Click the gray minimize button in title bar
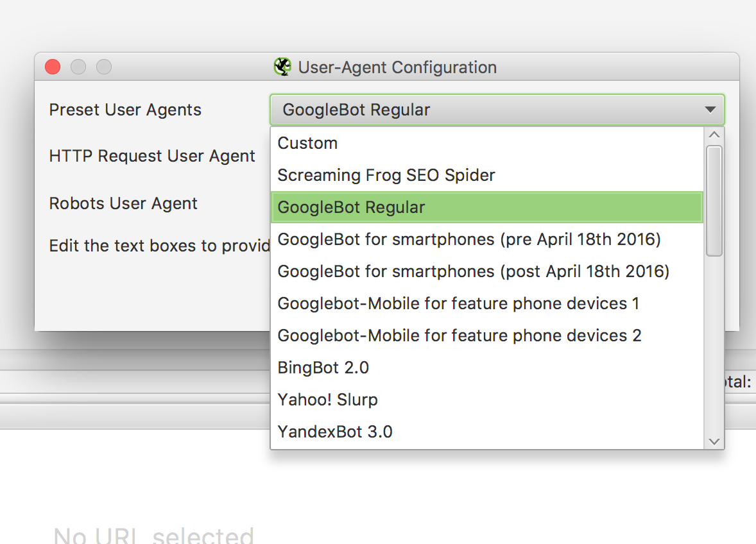Screen dimensions: 756x544 78,67
